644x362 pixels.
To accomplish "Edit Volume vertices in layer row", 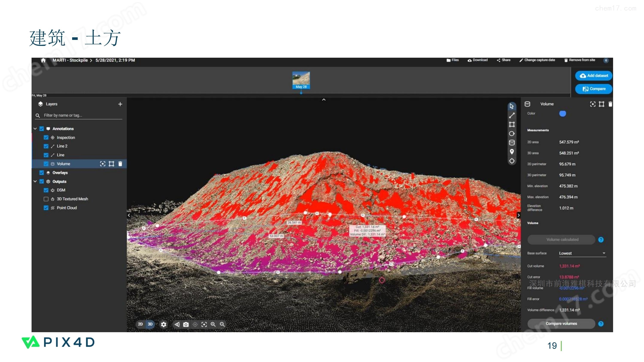I will (x=111, y=164).
